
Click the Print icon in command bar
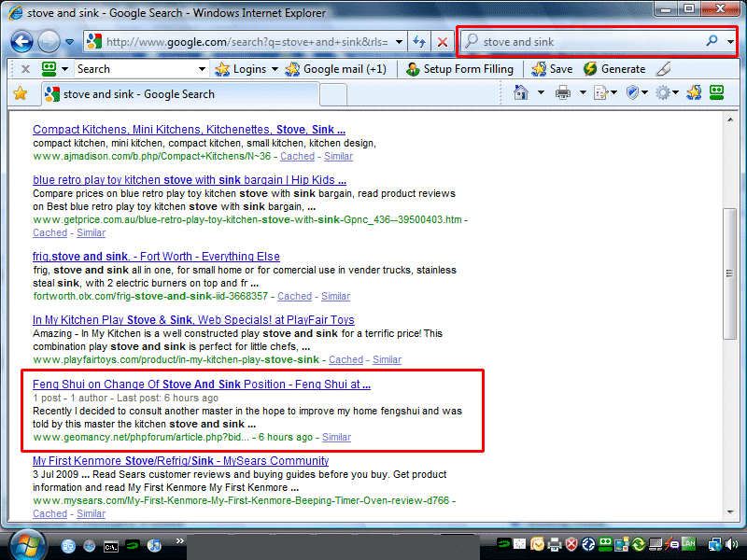(563, 92)
